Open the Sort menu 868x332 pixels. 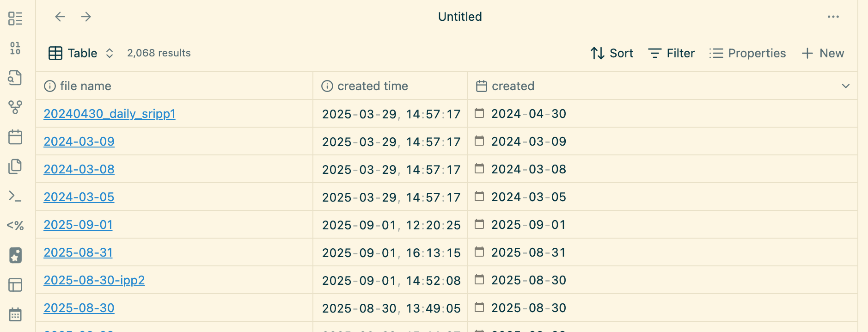[612, 53]
